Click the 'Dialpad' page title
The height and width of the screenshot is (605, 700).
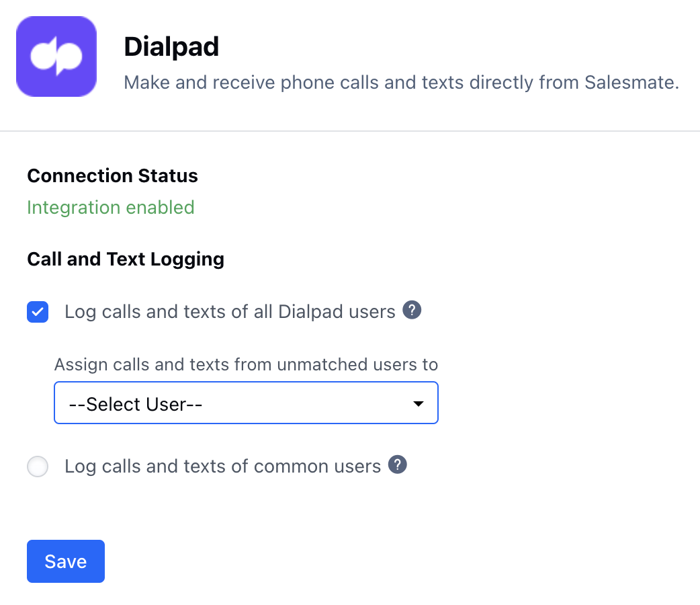[x=171, y=46]
